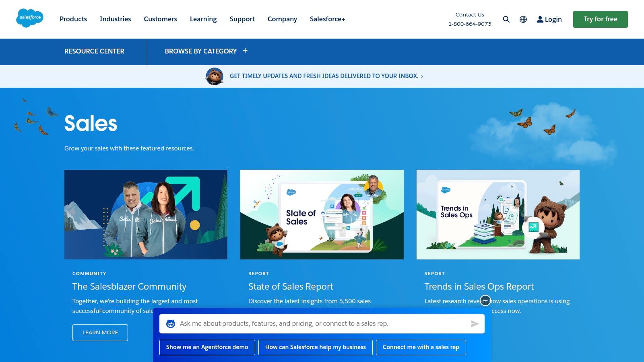Open the globe language selector icon
644x362 pixels.
tap(523, 19)
